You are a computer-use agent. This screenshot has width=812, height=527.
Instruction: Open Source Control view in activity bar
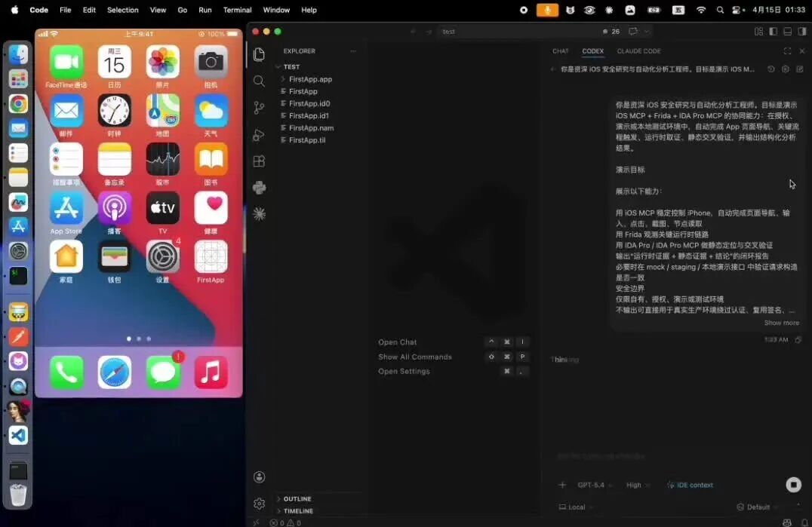tap(259, 108)
